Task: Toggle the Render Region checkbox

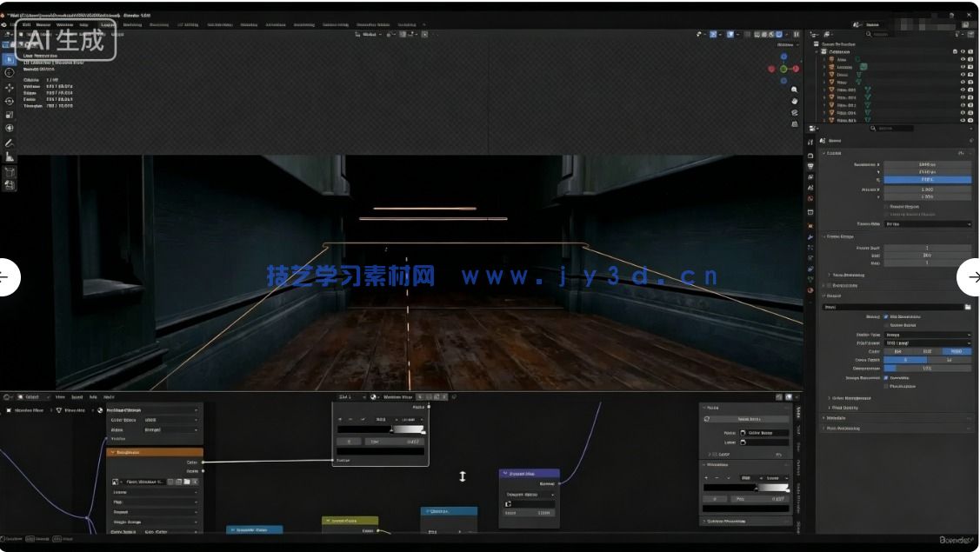Action: pos(886,207)
